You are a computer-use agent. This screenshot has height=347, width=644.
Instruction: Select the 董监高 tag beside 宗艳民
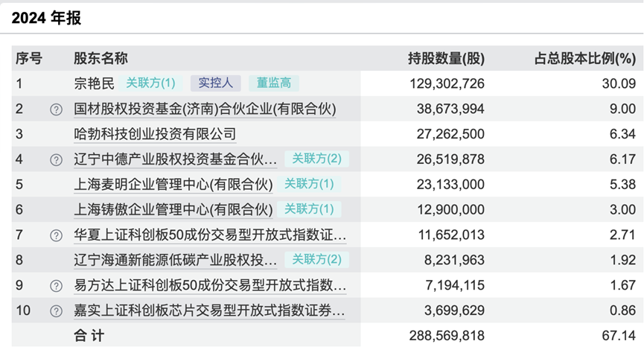coord(274,83)
